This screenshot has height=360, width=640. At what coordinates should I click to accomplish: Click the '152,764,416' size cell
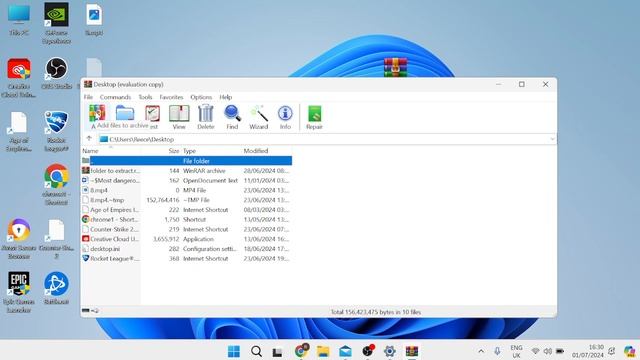[163, 200]
